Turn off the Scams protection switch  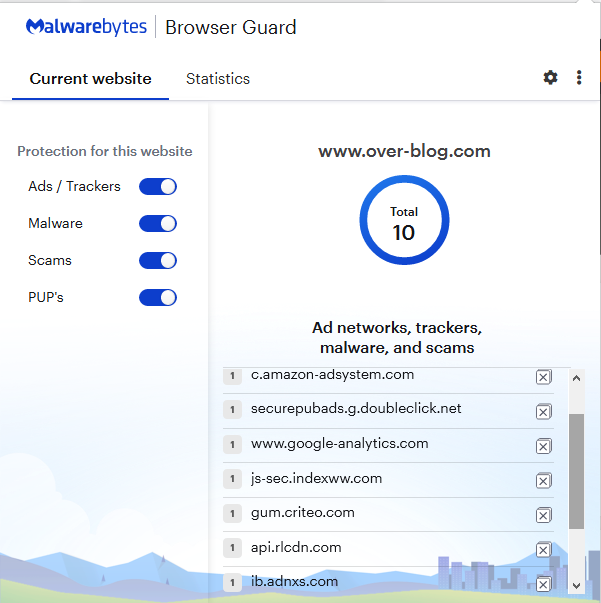pos(158,261)
